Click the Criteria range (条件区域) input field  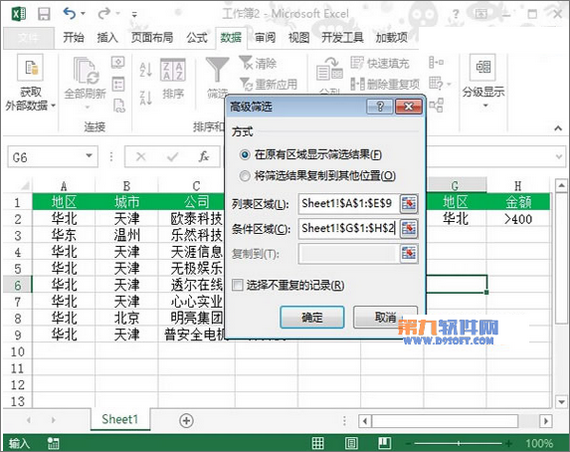coord(349,229)
